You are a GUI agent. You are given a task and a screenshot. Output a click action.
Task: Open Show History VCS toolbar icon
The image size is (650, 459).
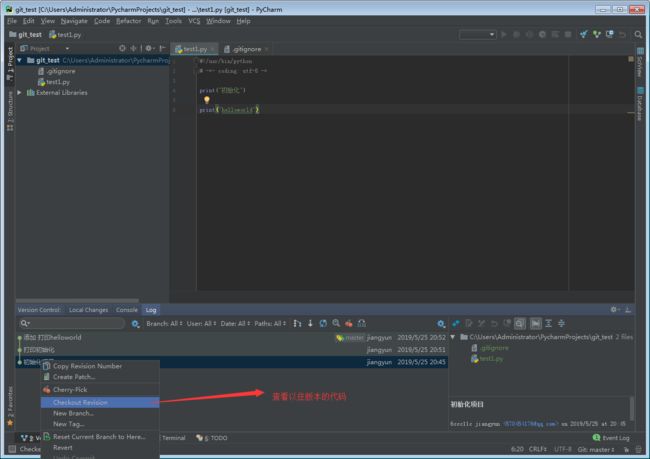coord(609,34)
